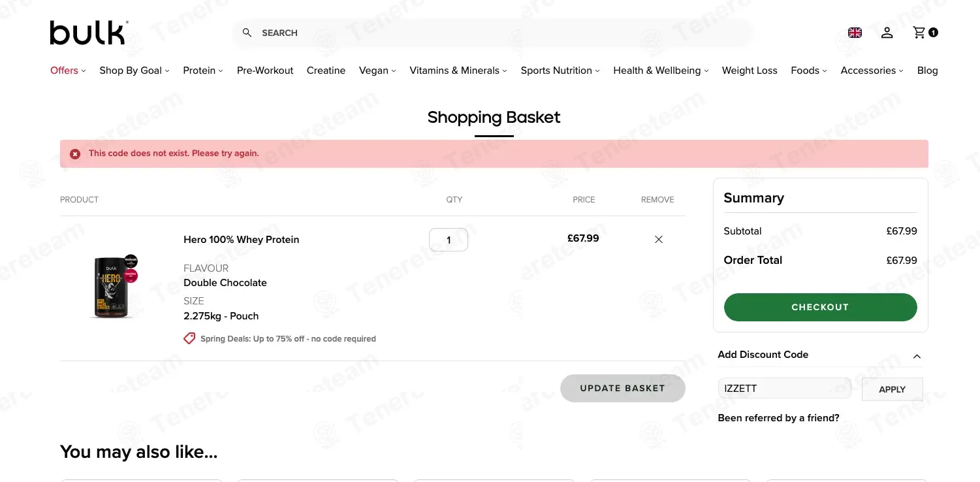Click the Shopping Basket heading

[x=494, y=118]
